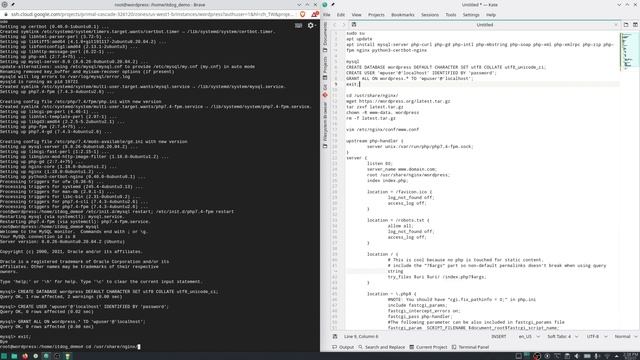The height and width of the screenshot is (360, 640).
Task: Click the green file manager taskbar icon
Action: [x=14, y=356]
